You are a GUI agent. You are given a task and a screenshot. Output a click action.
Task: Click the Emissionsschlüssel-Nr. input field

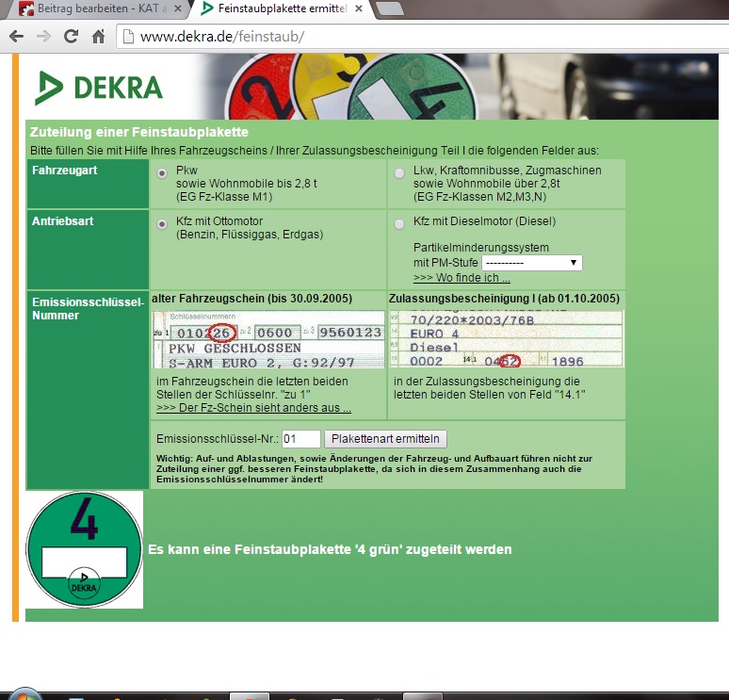[301, 439]
